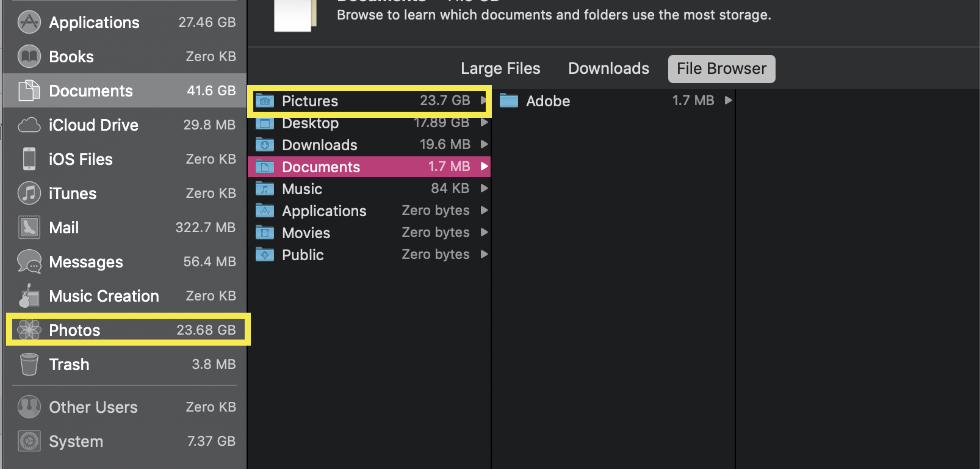Select Photos in the storage sidebar
Image resolution: width=980 pixels, height=469 pixels.
click(x=128, y=330)
